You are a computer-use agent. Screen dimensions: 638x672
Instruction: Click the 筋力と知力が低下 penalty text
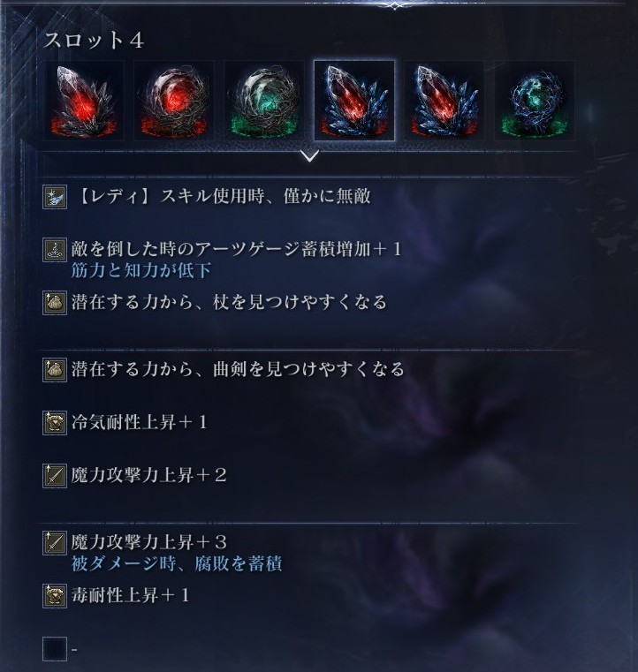click(141, 271)
